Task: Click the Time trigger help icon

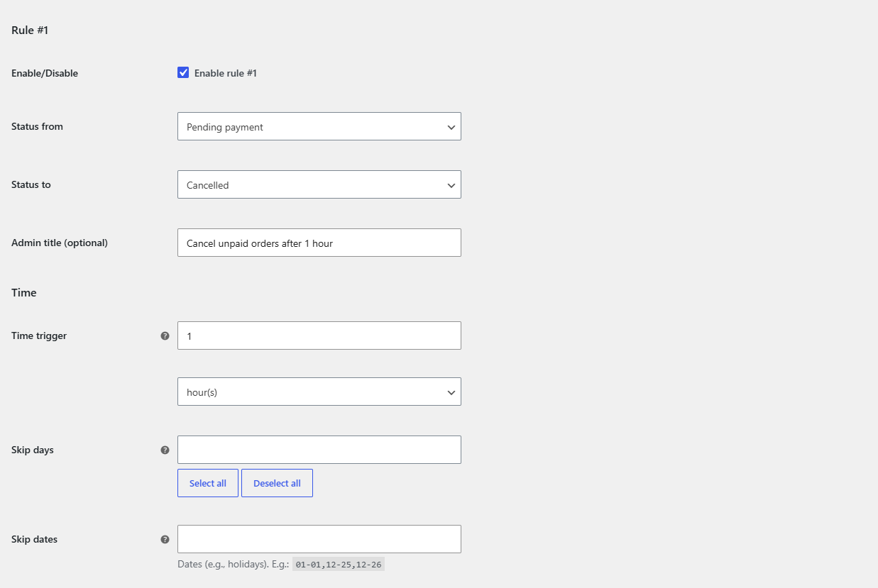Action: pyautogui.click(x=165, y=335)
